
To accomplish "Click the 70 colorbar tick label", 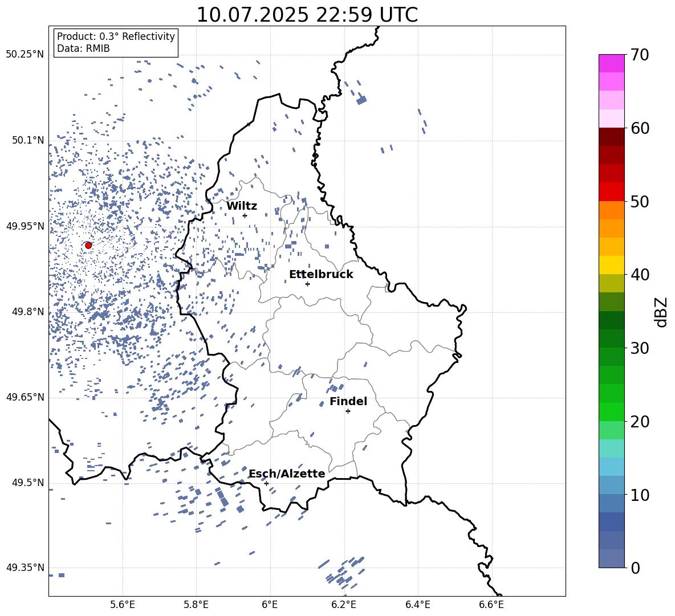I will [x=639, y=55].
